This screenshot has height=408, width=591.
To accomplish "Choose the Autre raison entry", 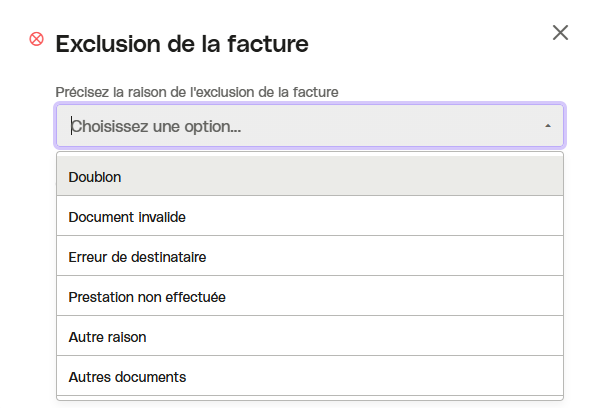I will tap(309, 337).
